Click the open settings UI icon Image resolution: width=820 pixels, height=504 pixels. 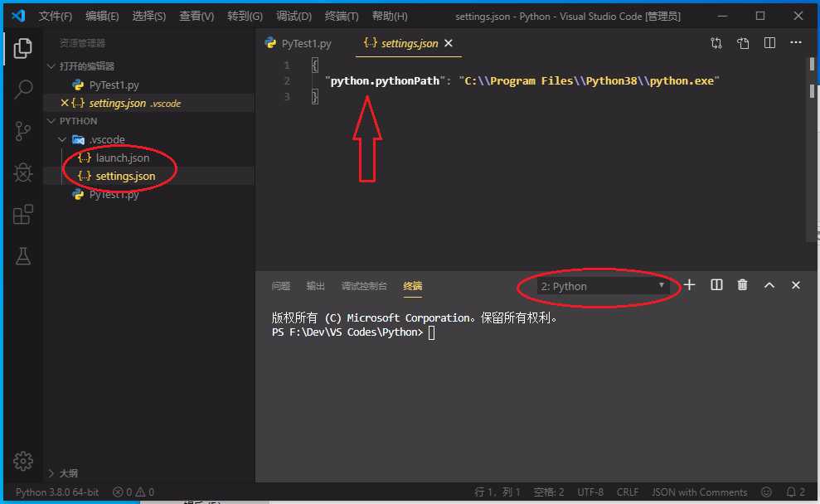743,43
